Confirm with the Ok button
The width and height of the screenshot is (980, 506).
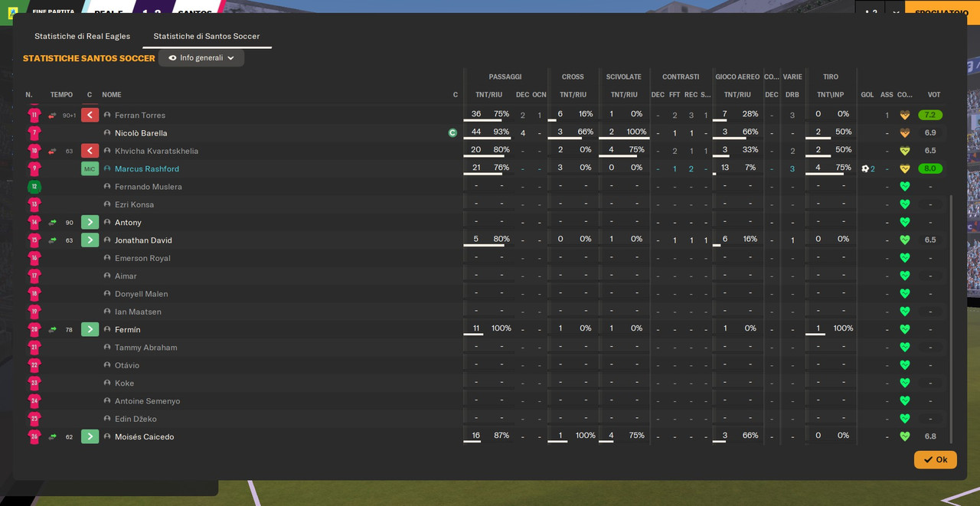click(x=935, y=459)
